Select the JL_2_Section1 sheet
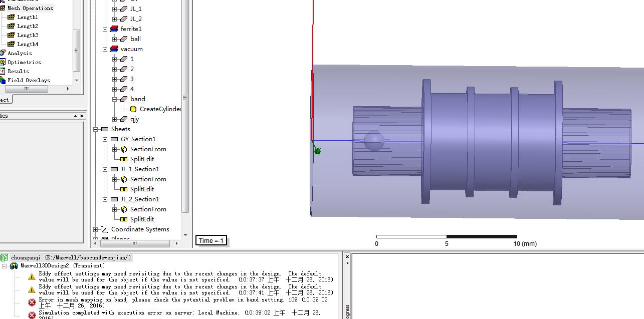 (140, 199)
